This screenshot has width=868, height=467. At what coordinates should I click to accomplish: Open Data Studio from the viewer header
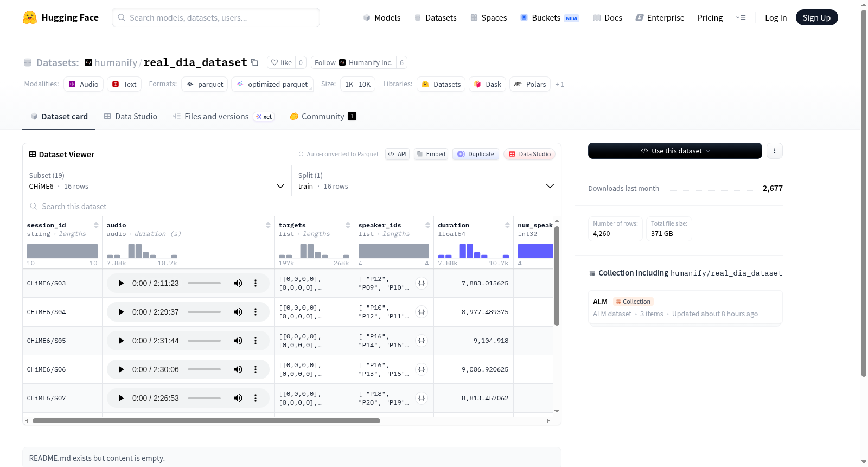pyautogui.click(x=529, y=154)
